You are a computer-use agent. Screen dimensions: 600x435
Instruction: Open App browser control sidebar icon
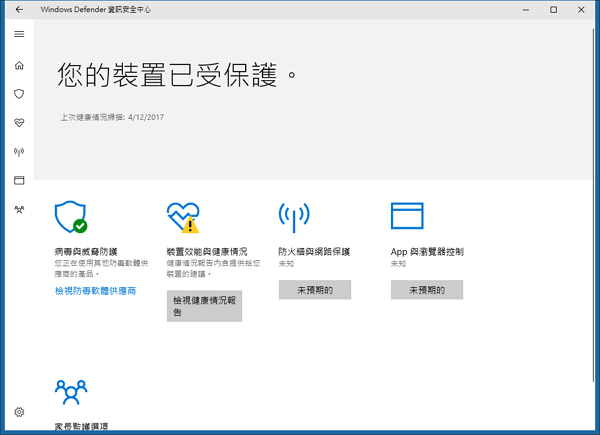(19, 180)
